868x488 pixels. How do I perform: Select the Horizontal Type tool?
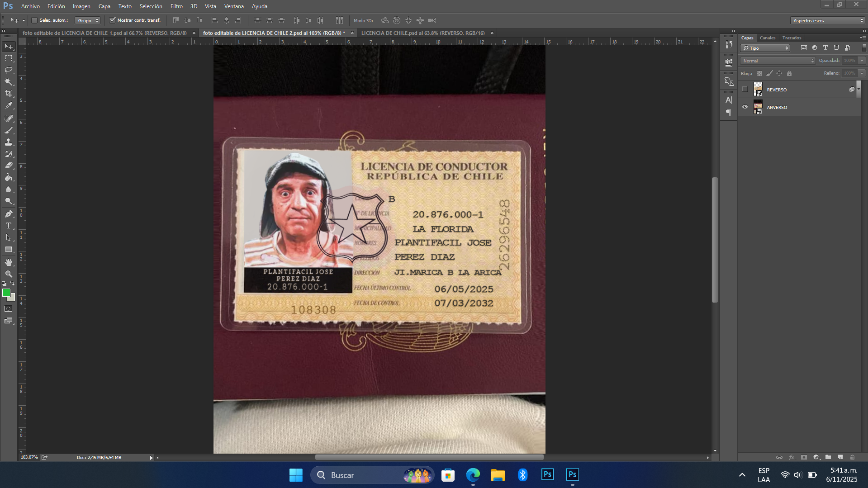point(8,225)
